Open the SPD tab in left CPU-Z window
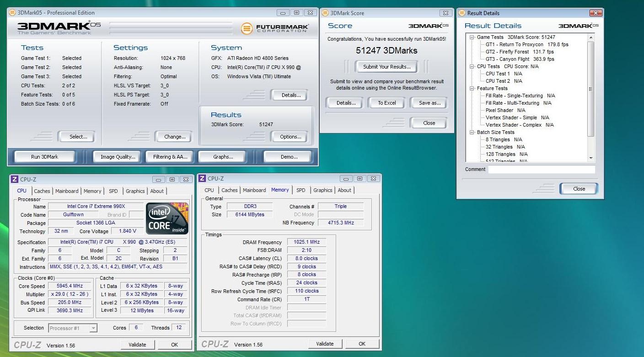The image size is (644, 357). point(113,191)
